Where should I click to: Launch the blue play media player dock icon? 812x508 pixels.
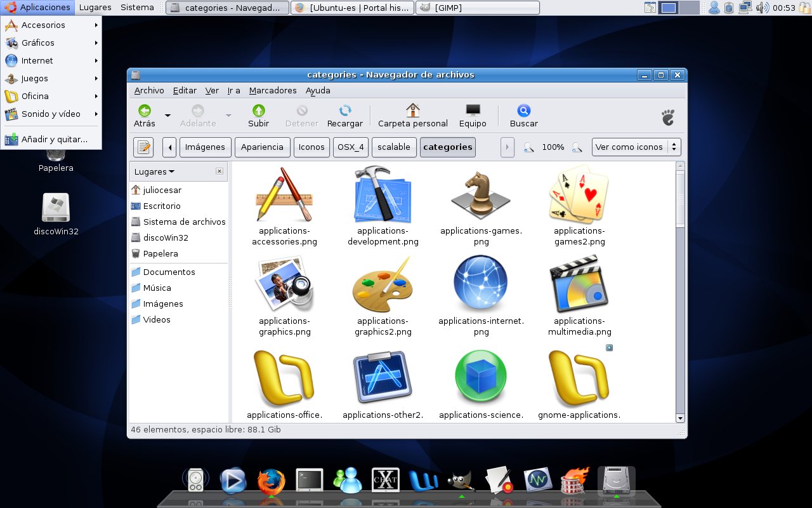[233, 481]
